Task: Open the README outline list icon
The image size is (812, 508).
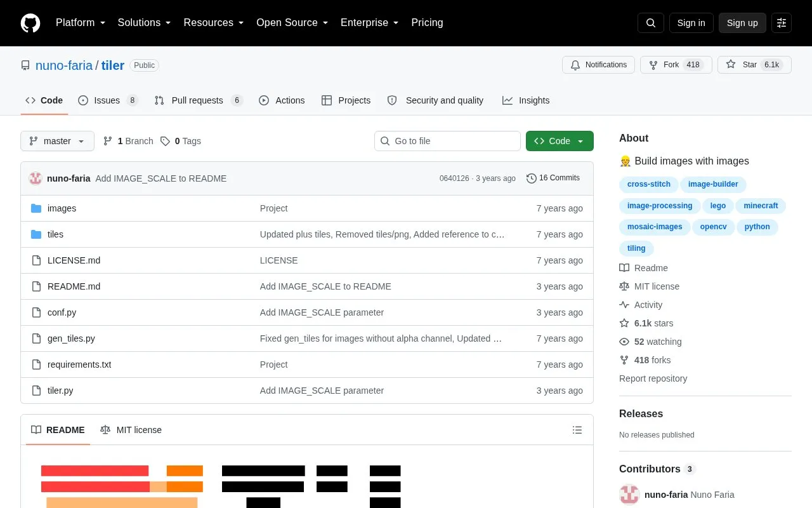Action: (577, 430)
